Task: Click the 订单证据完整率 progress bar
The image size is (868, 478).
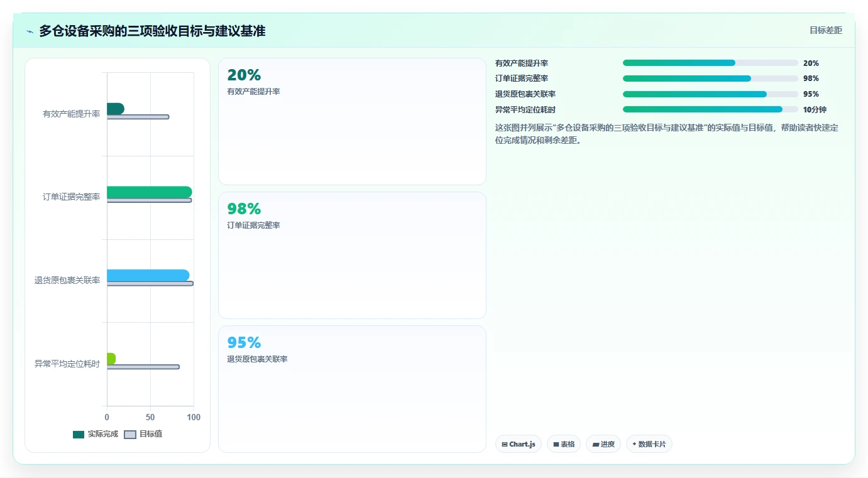Action: [x=710, y=79]
